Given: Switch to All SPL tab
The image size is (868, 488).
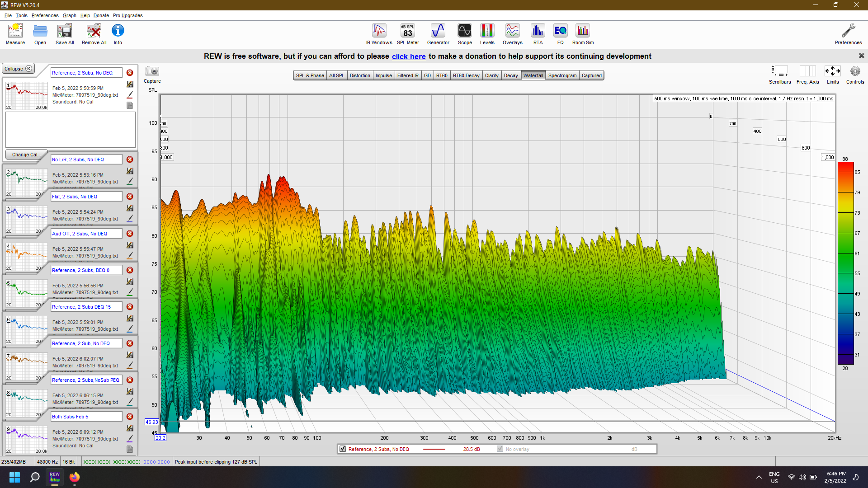Looking at the screenshot, I should [x=336, y=75].
